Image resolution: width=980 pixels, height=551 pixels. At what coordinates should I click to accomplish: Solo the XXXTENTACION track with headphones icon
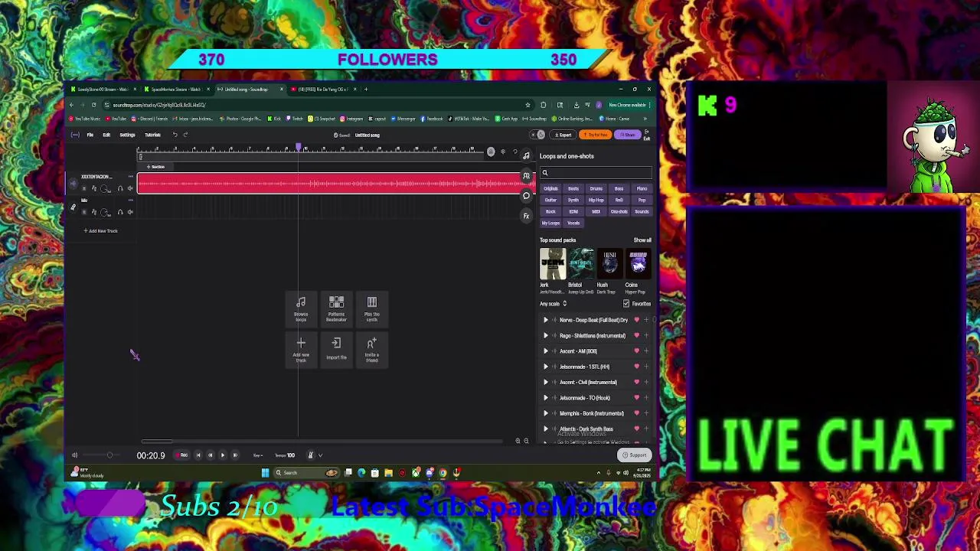click(x=120, y=188)
